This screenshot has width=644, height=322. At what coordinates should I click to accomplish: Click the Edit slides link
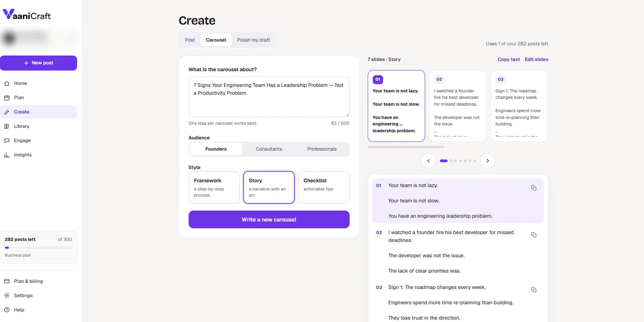point(537,59)
